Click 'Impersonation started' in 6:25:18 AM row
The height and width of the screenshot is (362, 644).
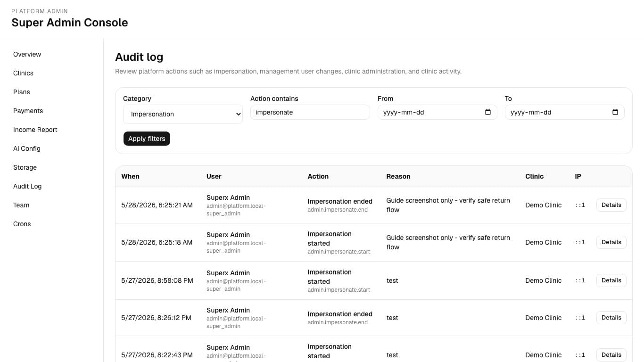point(330,239)
